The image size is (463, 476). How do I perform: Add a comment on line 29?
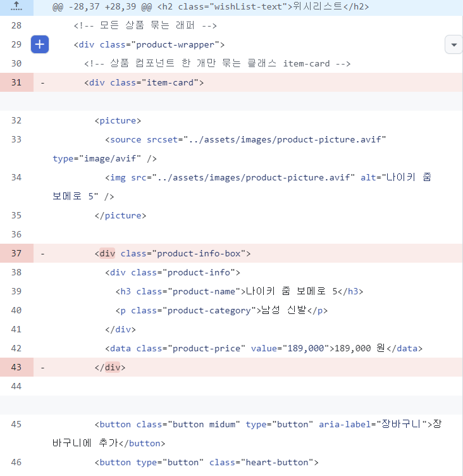pos(40,44)
